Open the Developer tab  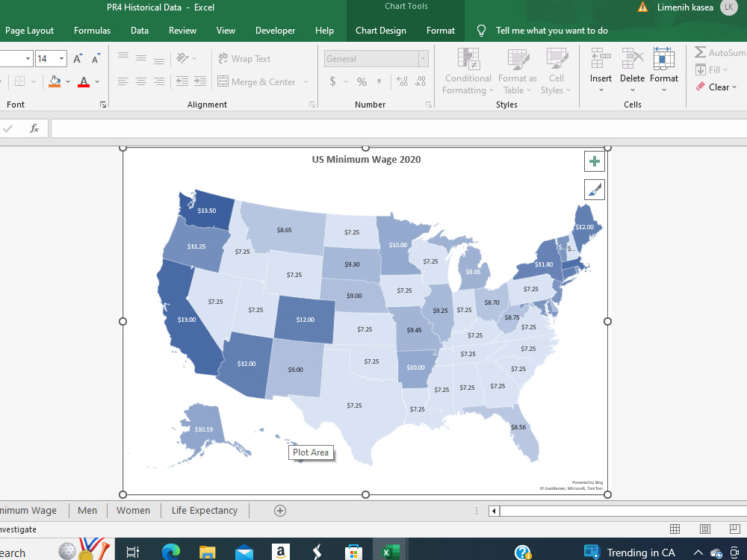[x=275, y=31]
